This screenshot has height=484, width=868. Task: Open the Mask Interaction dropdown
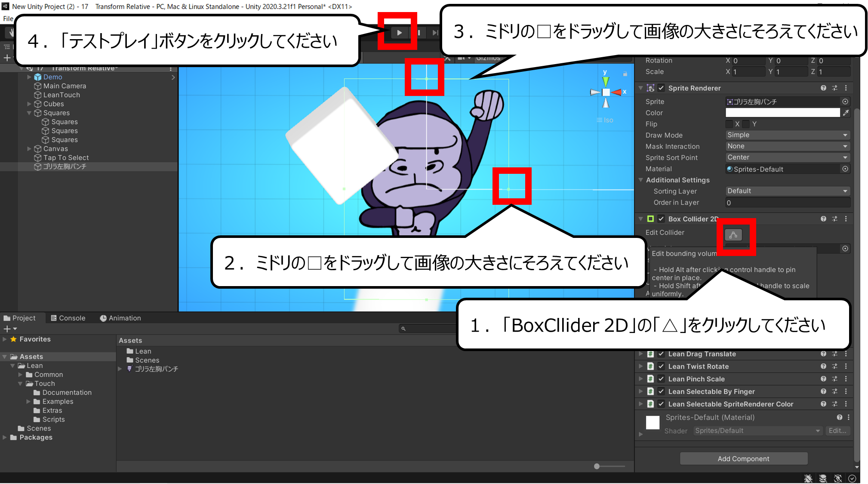788,146
